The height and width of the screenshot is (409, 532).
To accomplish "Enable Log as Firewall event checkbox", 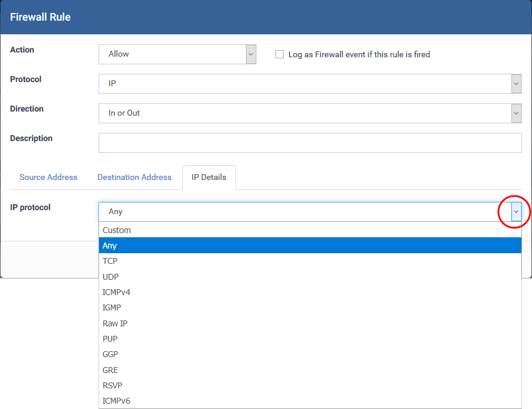I will point(280,54).
